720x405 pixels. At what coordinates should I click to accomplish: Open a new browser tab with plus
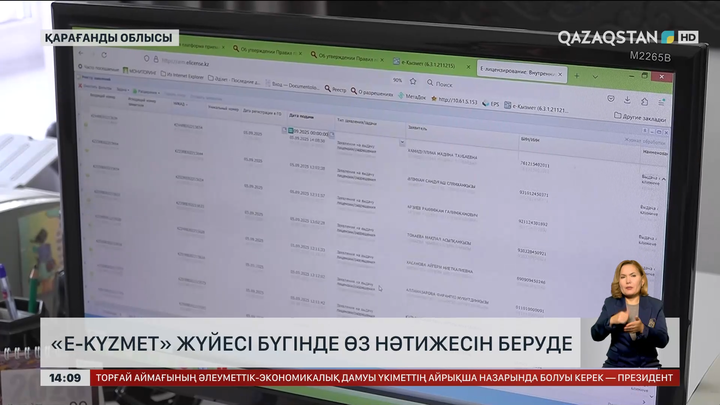577,75
